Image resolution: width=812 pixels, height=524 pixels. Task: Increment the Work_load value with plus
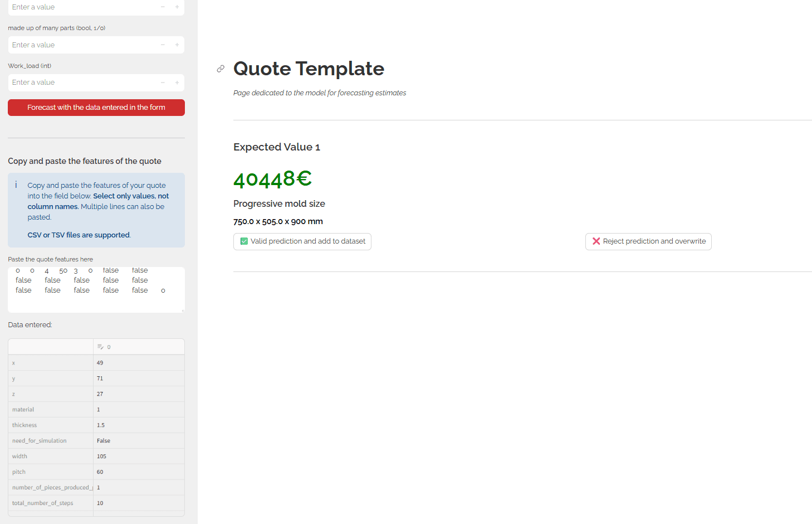(x=177, y=83)
